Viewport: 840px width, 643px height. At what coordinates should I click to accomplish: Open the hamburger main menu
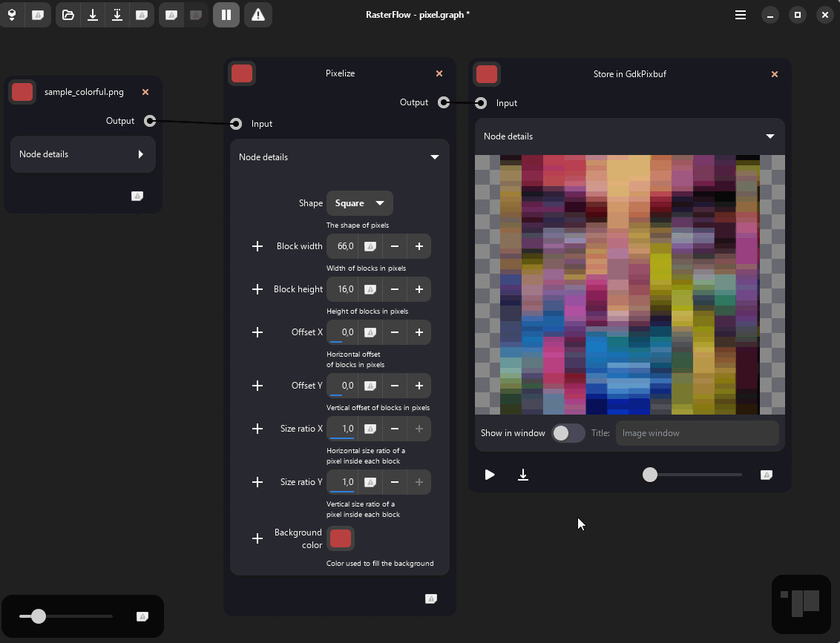741,15
